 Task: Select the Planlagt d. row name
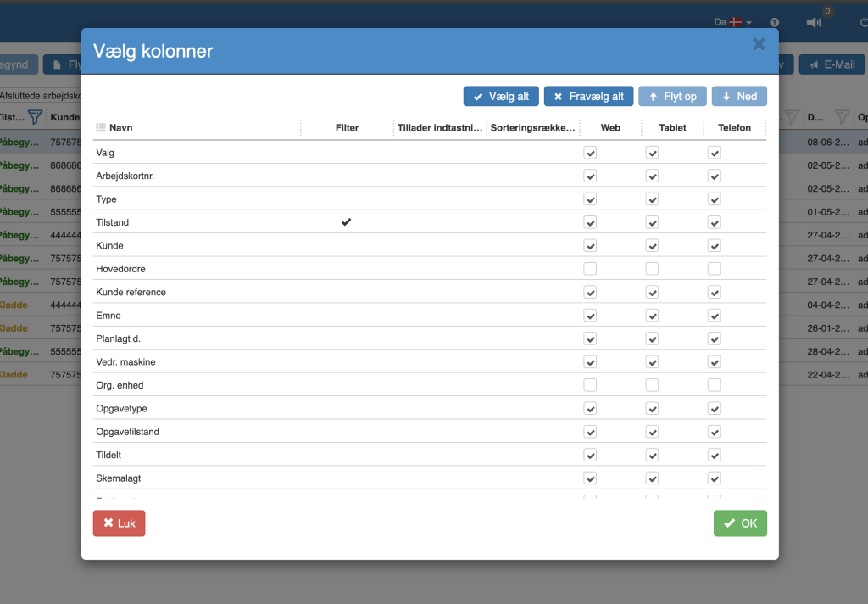point(119,338)
